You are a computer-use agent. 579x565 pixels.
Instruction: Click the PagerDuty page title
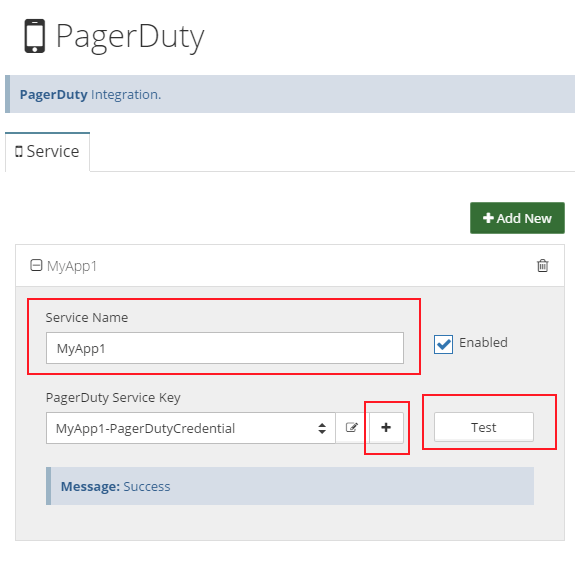click(x=130, y=37)
